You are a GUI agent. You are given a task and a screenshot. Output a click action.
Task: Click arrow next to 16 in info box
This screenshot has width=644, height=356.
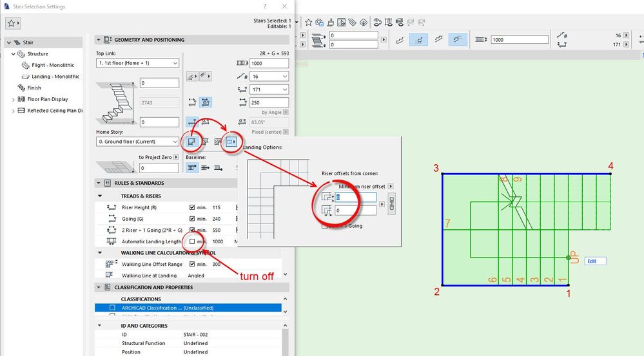tap(626, 35)
